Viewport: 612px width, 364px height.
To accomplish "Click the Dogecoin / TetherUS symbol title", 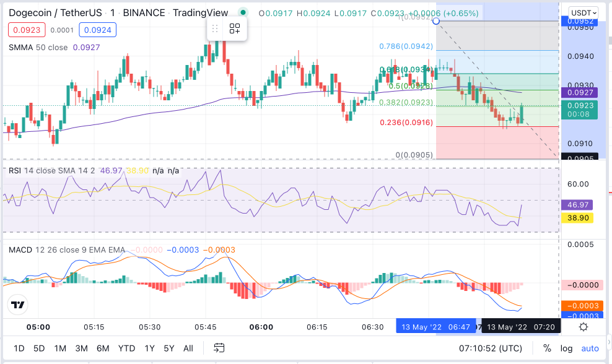I will (x=55, y=13).
